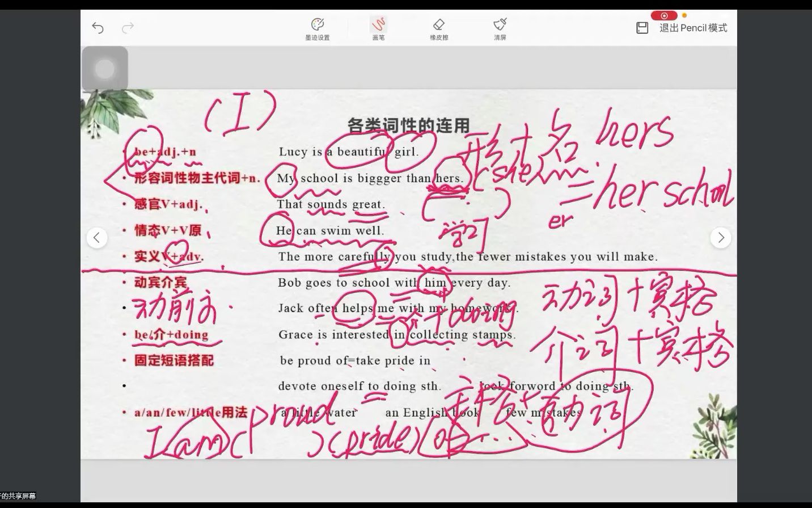
Task: Click the recording indicator at top
Action: (x=664, y=15)
